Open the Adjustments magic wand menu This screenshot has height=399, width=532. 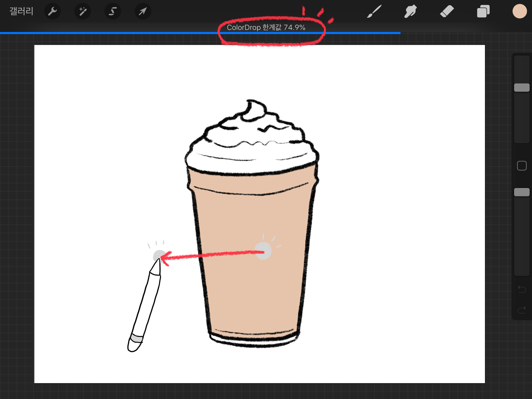coord(83,11)
